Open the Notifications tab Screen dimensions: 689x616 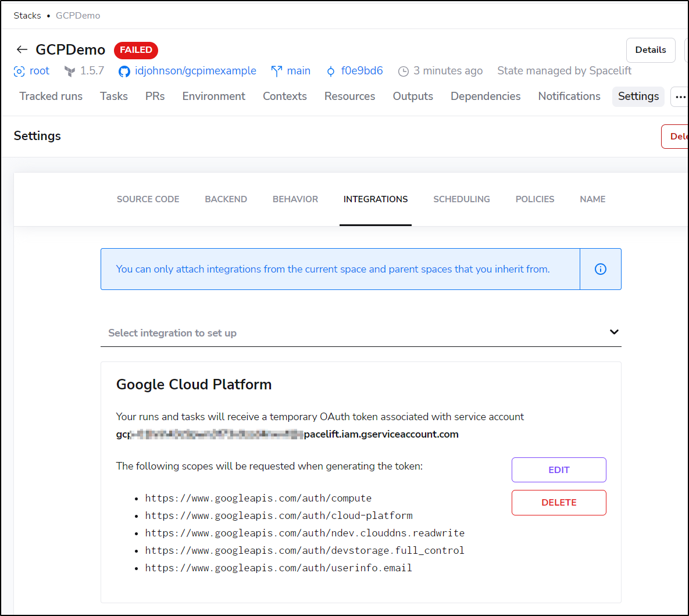click(569, 96)
